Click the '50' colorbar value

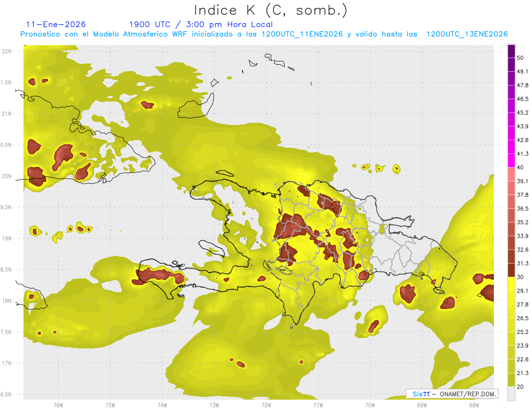point(520,58)
